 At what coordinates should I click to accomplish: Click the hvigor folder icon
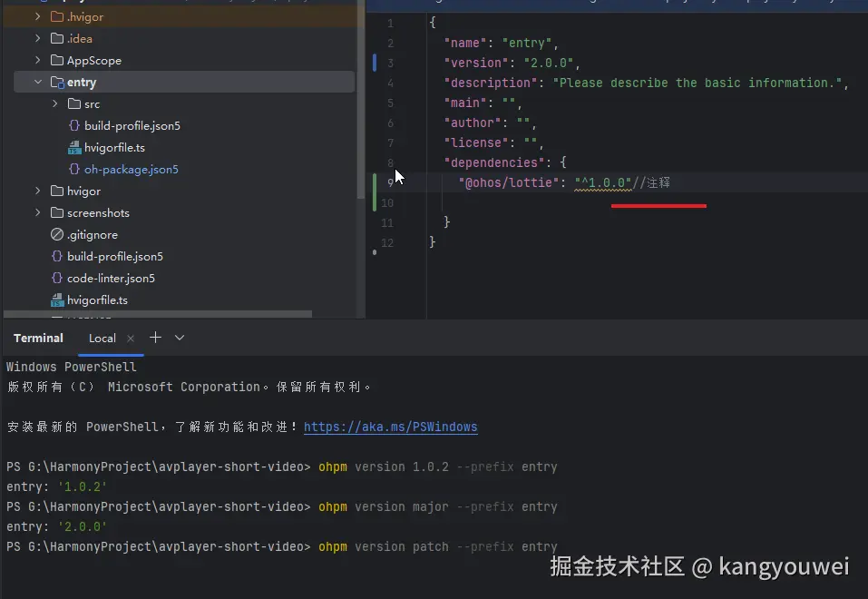tap(57, 191)
